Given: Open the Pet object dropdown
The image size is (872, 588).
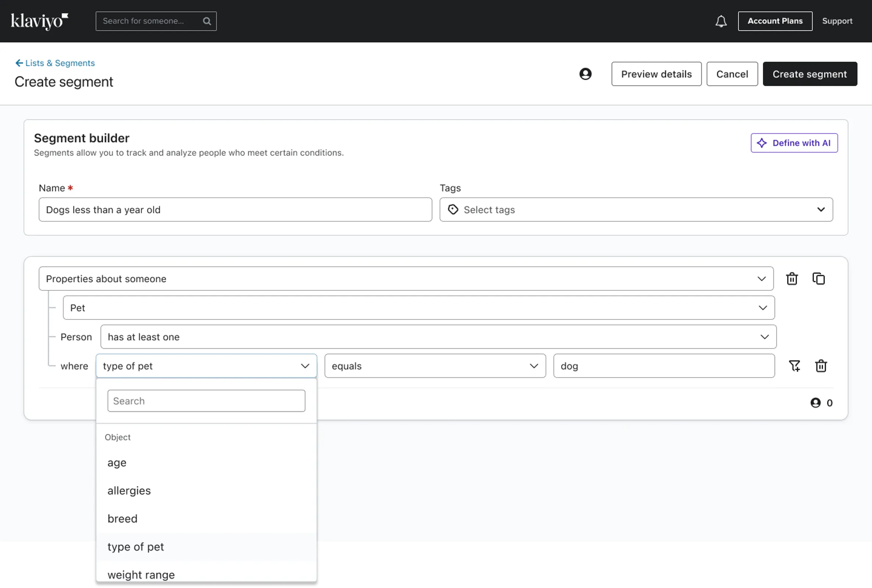Looking at the screenshot, I should pos(418,308).
